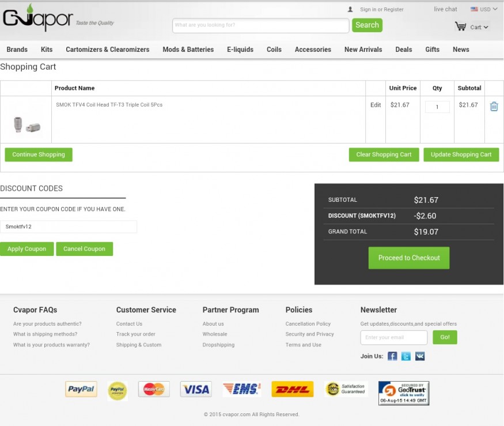504x426 pixels.
Task: Click the Satisfaction Guaranteed badge
Action: (346, 389)
